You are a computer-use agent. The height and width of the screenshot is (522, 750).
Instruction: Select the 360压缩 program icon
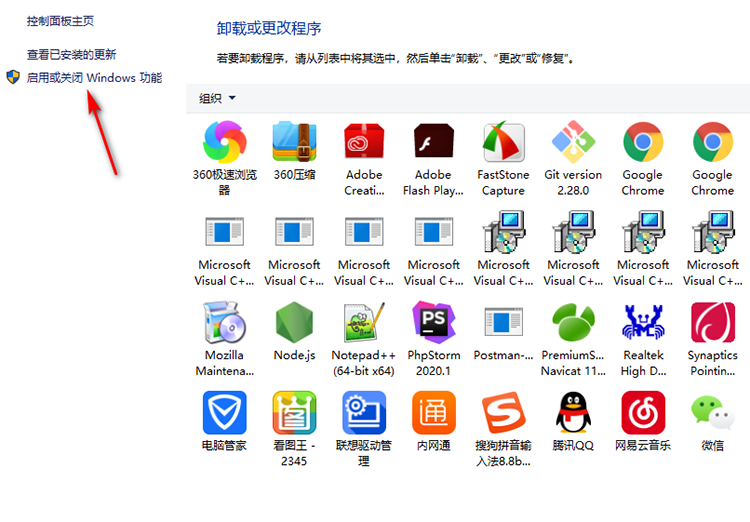click(294, 142)
